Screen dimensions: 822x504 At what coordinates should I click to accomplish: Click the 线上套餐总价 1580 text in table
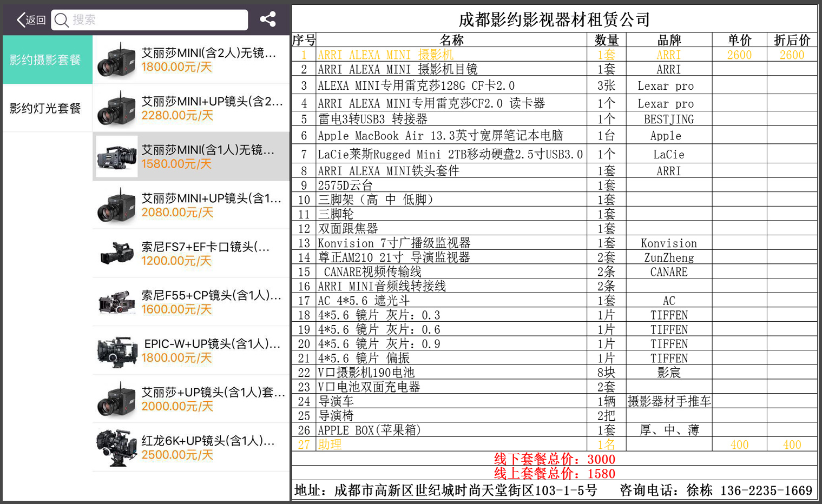pos(554,474)
